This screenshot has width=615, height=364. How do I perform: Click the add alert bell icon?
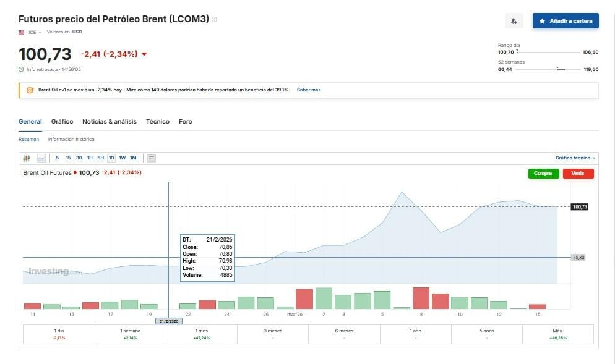pyautogui.click(x=514, y=21)
